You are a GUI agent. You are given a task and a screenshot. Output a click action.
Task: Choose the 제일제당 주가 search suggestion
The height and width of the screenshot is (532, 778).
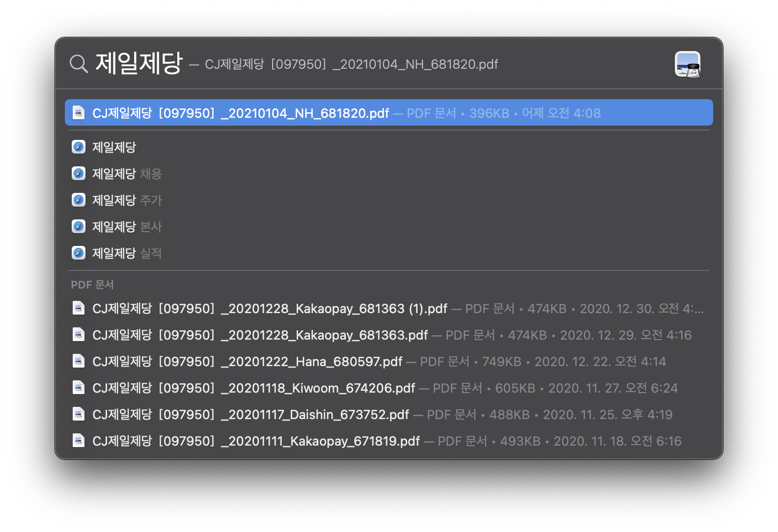389,200
